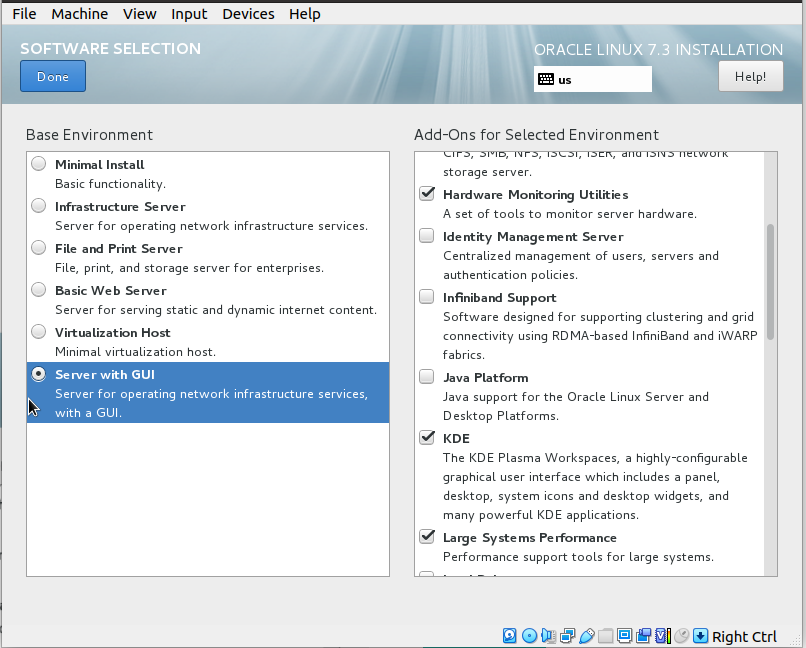The image size is (806, 648).
Task: Uncheck Hardware Monitoring Utilities
Action: 427,194
